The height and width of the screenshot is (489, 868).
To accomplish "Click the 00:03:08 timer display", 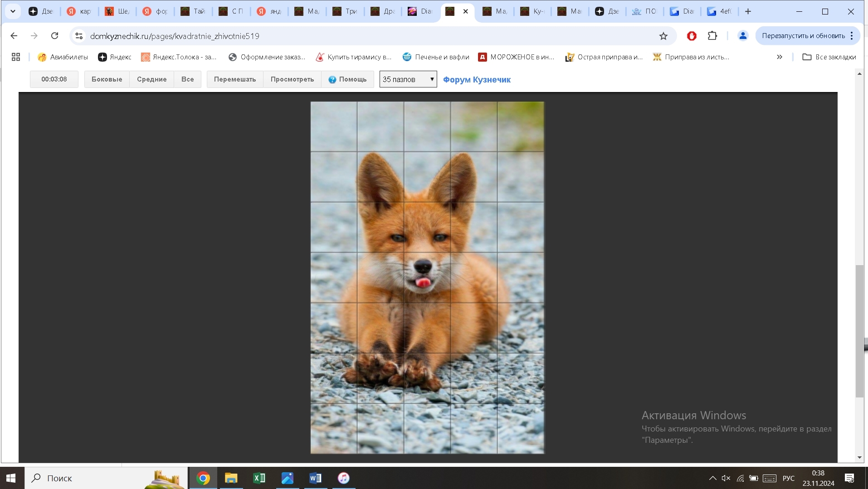I will 54,79.
